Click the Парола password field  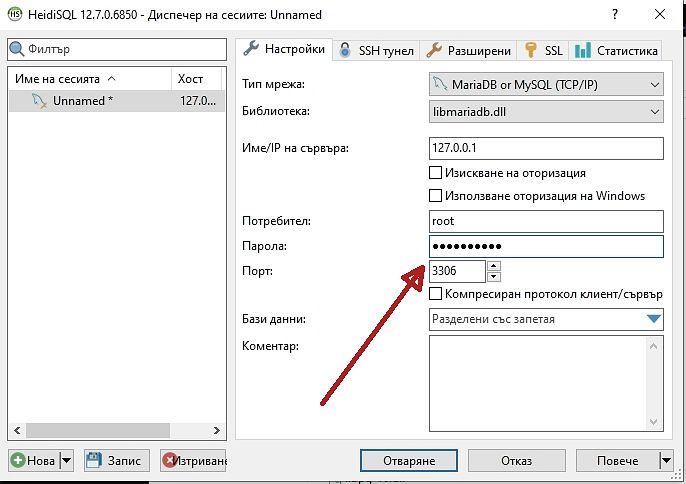click(x=546, y=246)
